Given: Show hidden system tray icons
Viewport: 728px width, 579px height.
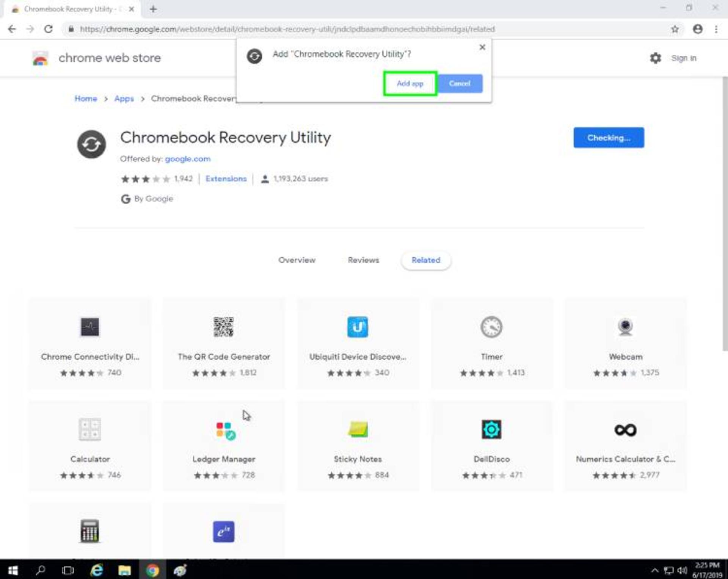Looking at the screenshot, I should point(654,570).
